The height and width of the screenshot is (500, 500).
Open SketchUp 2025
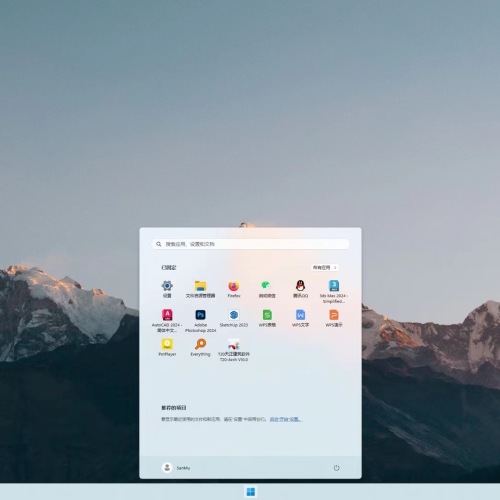(x=234, y=318)
